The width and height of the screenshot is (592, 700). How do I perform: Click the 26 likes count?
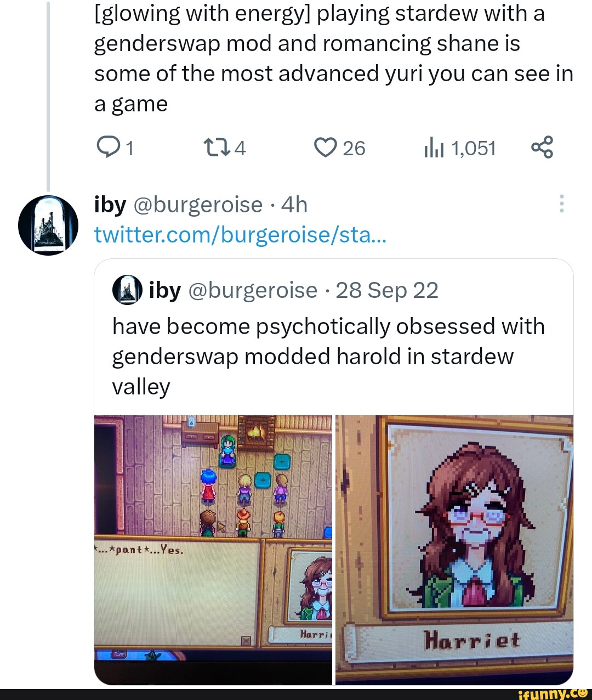click(x=354, y=148)
